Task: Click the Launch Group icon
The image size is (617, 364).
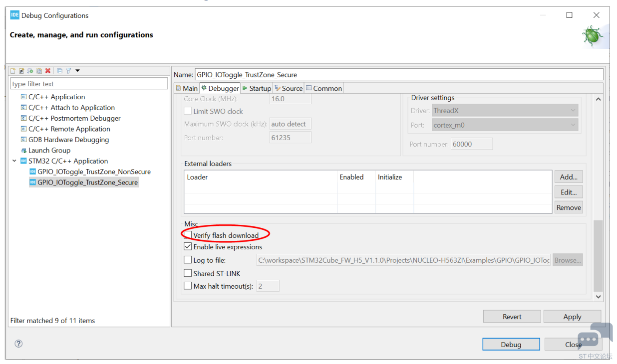Action: point(23,151)
